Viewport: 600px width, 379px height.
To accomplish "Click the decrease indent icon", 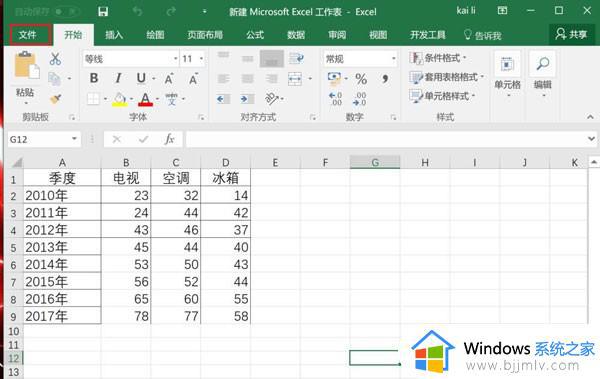I will [223, 99].
